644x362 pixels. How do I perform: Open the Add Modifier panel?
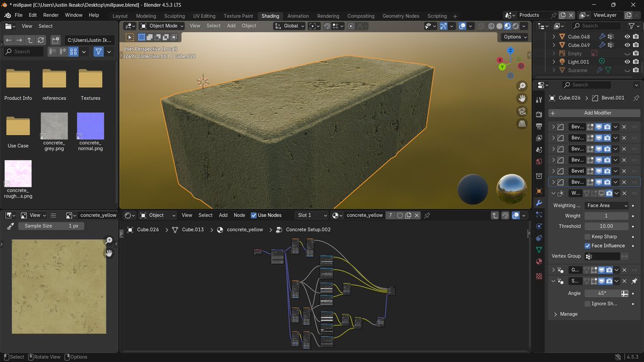click(x=594, y=113)
